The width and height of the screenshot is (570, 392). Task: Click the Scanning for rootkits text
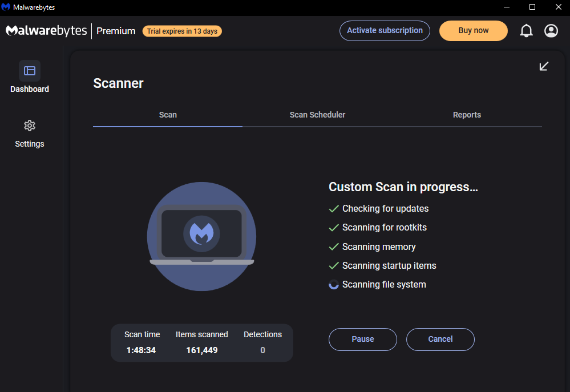click(x=384, y=228)
